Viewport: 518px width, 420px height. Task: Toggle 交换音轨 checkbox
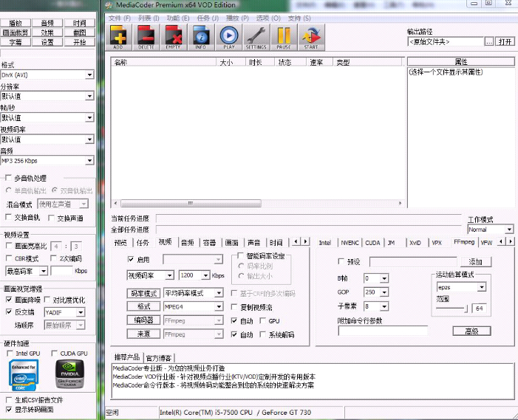tap(9, 217)
